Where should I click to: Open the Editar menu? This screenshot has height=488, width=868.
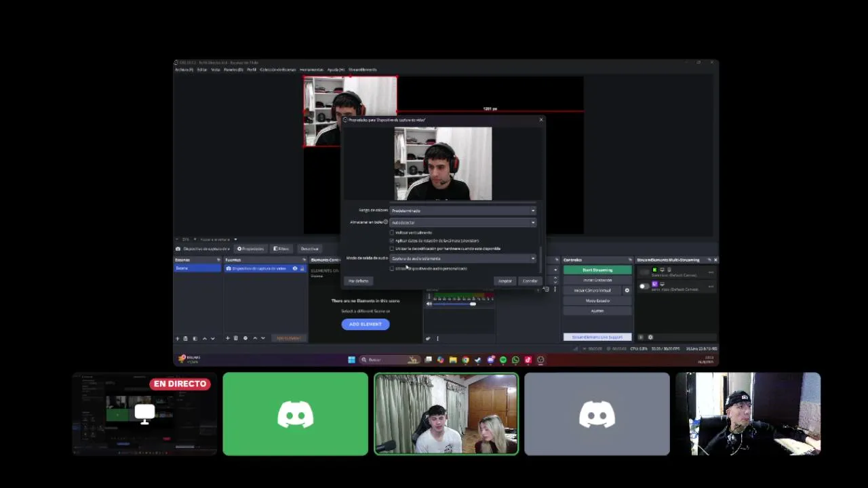[202, 69]
